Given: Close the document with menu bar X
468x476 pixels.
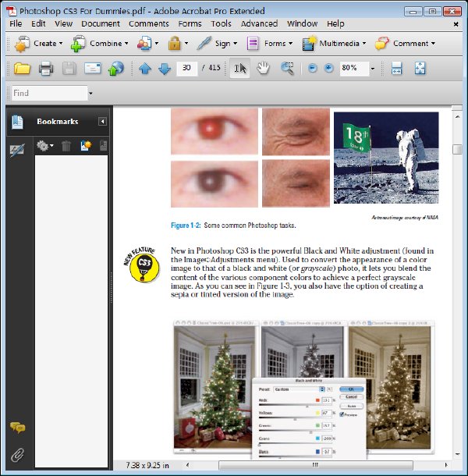Looking at the screenshot, I should click(456, 24).
